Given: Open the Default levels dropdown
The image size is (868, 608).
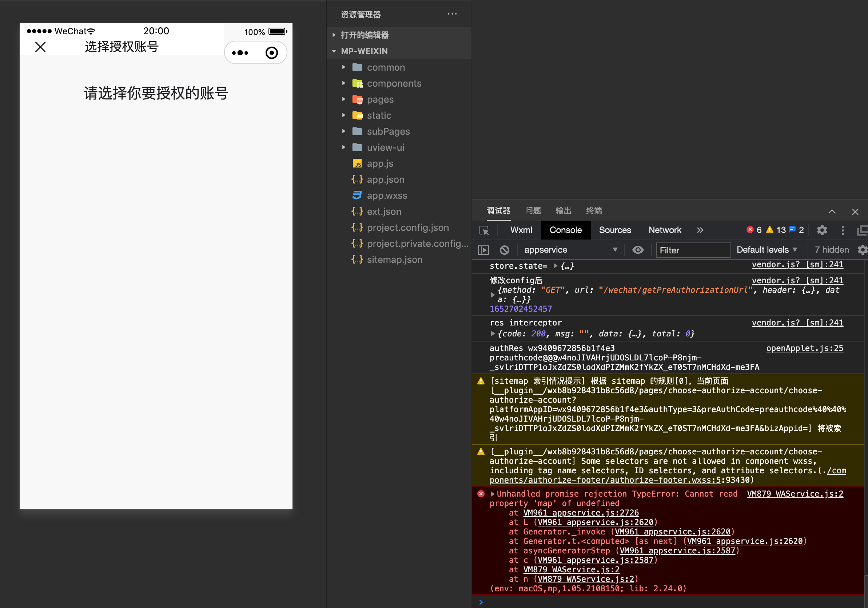Looking at the screenshot, I should pos(767,250).
